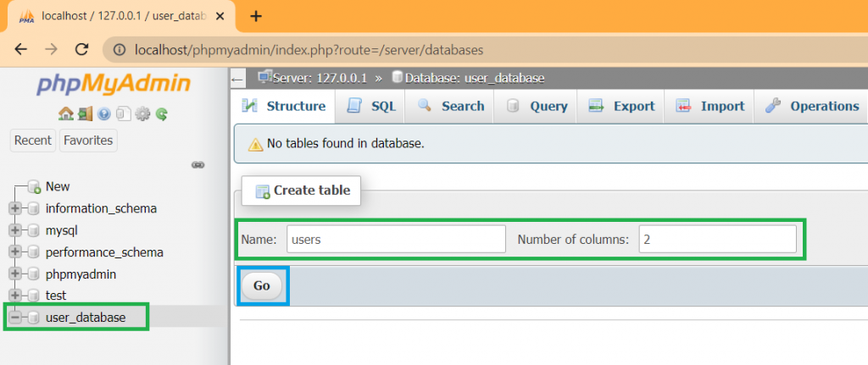
Task: Open the MySQL documentation page icon
Action: point(123,114)
